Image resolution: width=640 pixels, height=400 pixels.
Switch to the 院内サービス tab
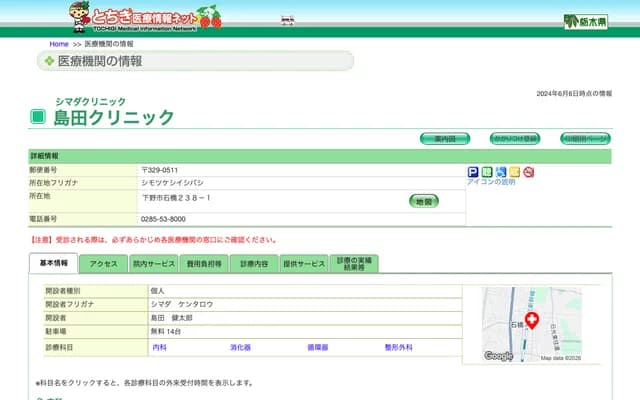click(153, 263)
